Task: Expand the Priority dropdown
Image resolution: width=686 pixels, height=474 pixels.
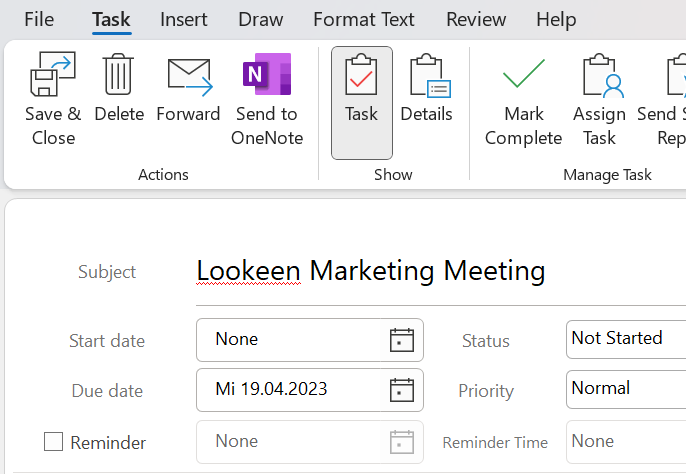Action: [x=626, y=388]
